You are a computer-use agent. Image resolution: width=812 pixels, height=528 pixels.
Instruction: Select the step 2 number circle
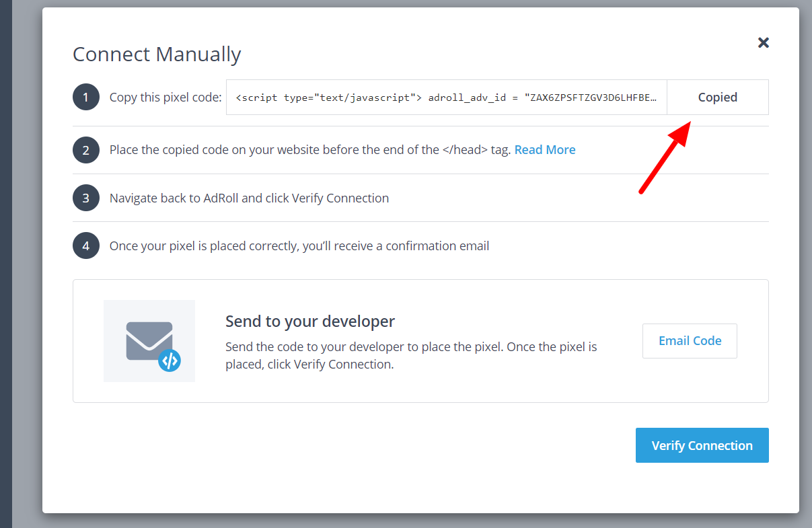pyautogui.click(x=86, y=150)
